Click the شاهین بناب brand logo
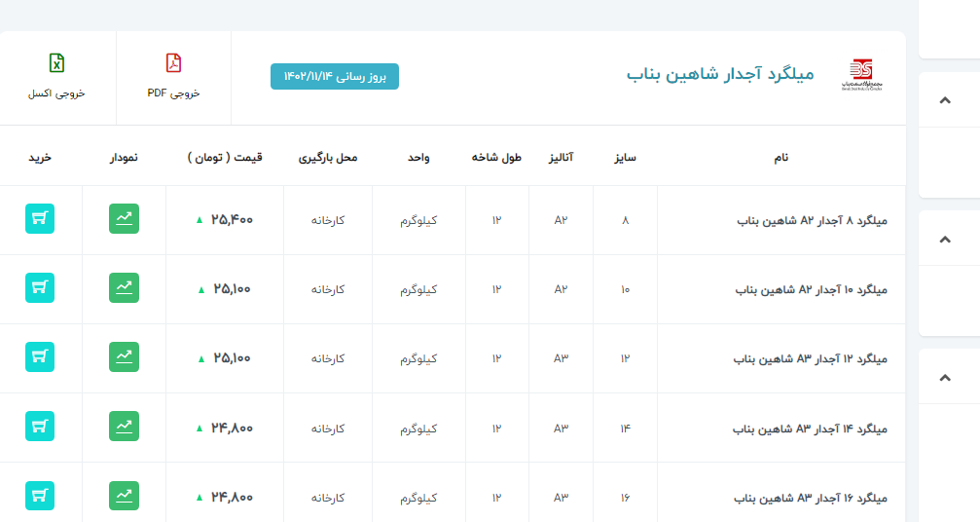The width and height of the screenshot is (980, 522). (x=861, y=75)
